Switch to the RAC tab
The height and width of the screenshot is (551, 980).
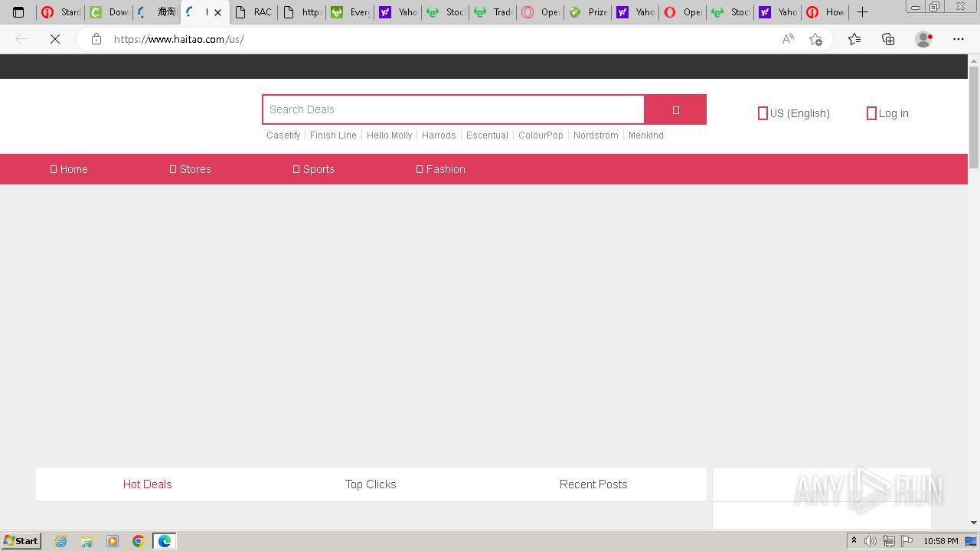[x=254, y=12]
